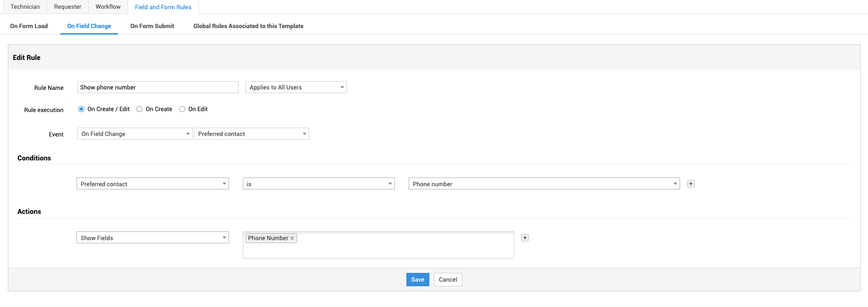
Task: Select the On Create / Edit radio button
Action: (x=82, y=109)
